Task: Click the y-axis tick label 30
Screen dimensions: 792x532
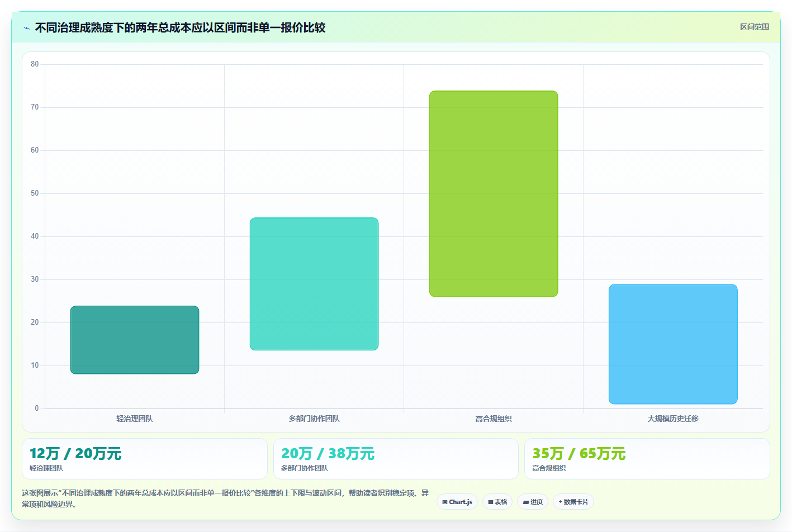Action: point(35,279)
